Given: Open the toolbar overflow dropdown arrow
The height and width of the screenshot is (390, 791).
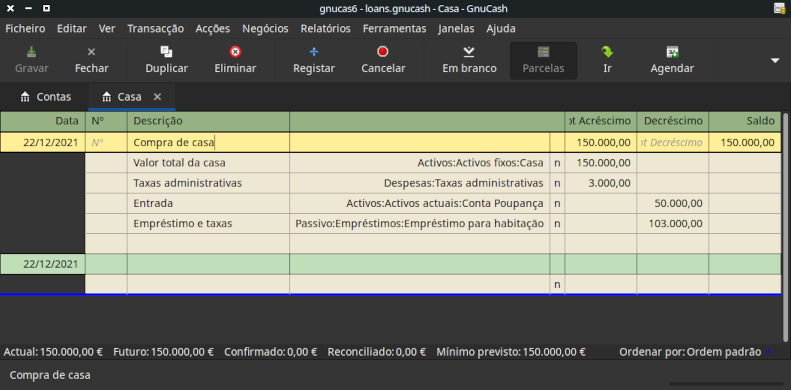Looking at the screenshot, I should [775, 61].
